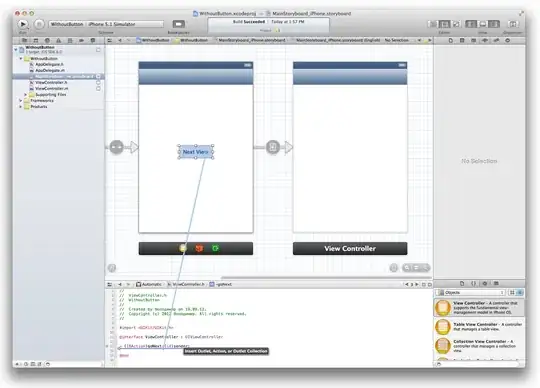Select the Next View button on the storyboard canvas
Image resolution: width=540 pixels, height=388 pixels.
tap(196, 152)
